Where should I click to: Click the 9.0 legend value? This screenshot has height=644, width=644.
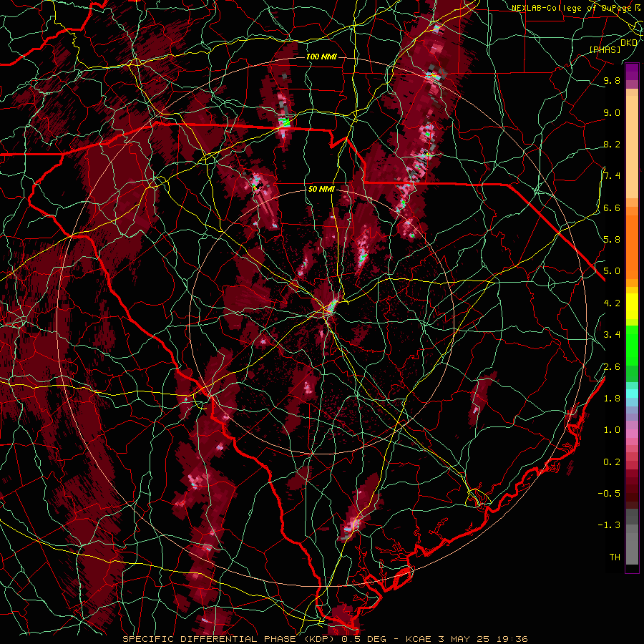tap(612, 112)
